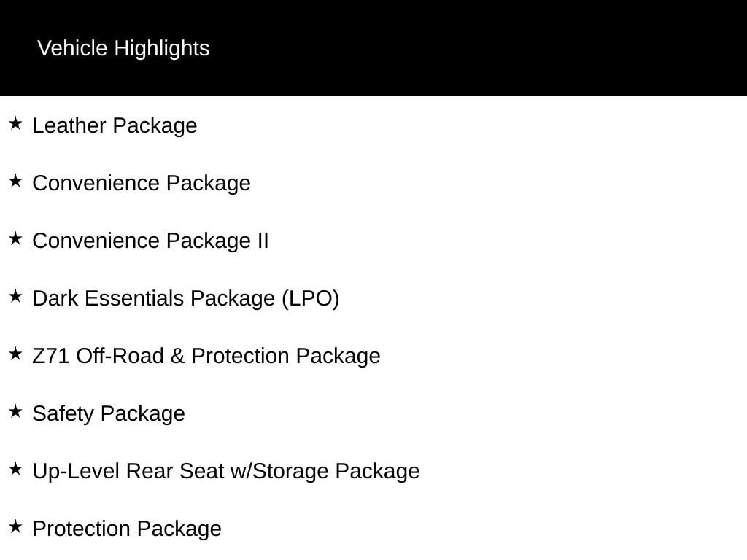
Task: Click the star icon beside Convenience Package
Action: click(15, 181)
